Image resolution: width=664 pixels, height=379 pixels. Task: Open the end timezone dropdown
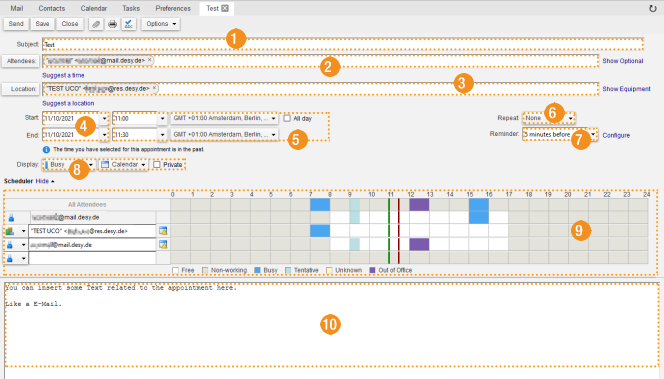point(224,134)
